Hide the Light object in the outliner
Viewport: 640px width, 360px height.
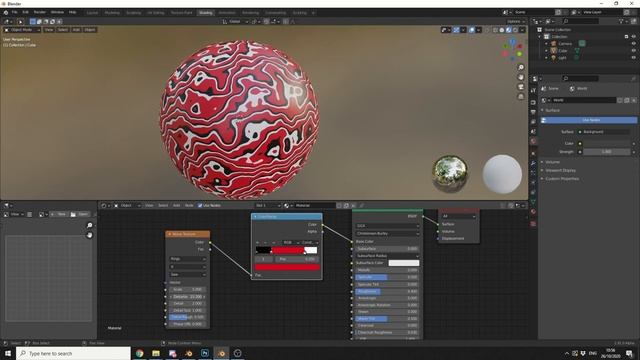tap(634, 58)
